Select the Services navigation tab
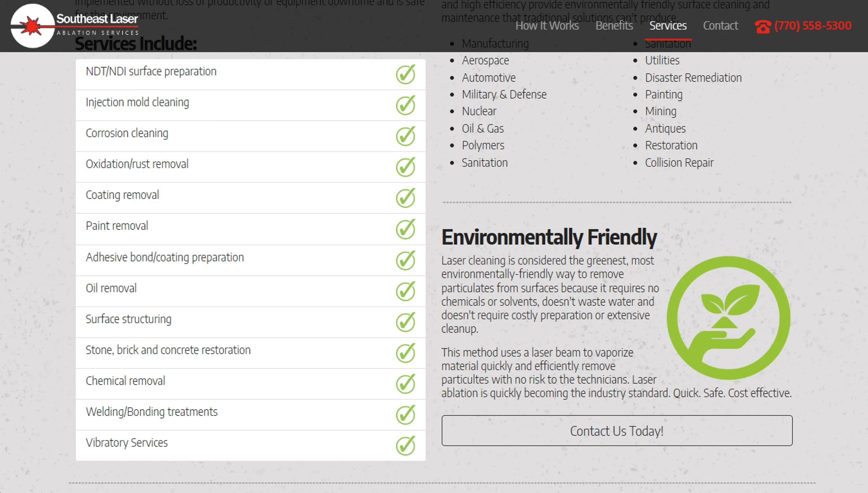Image resolution: width=868 pixels, height=493 pixels. [668, 26]
